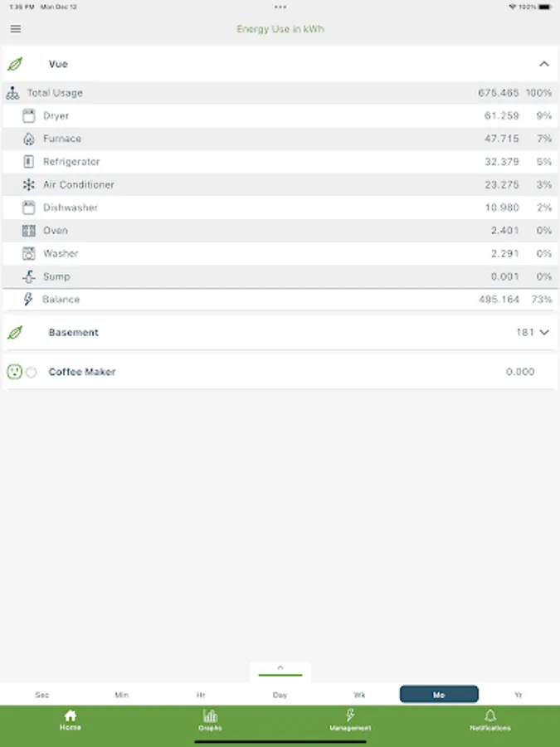Tap the Refrigerator icon

29,162
